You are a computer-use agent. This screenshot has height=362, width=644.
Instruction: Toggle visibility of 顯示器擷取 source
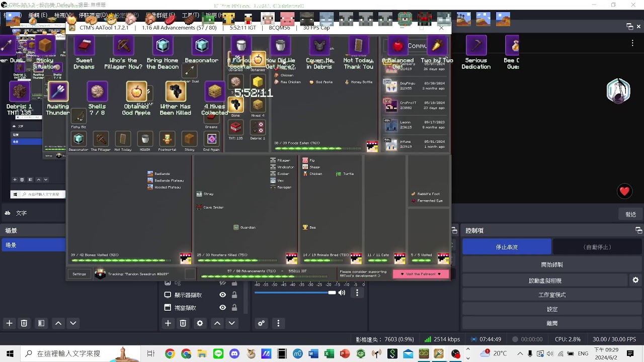(x=222, y=295)
